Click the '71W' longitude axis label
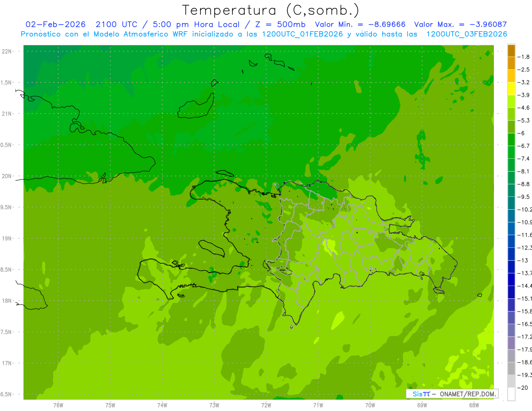Screen dimensions: 532x411 click(x=318, y=405)
